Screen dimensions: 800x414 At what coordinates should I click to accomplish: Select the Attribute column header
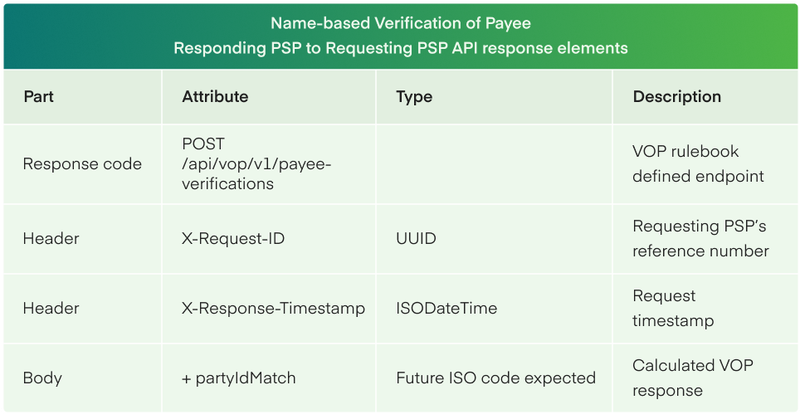[x=269, y=97]
